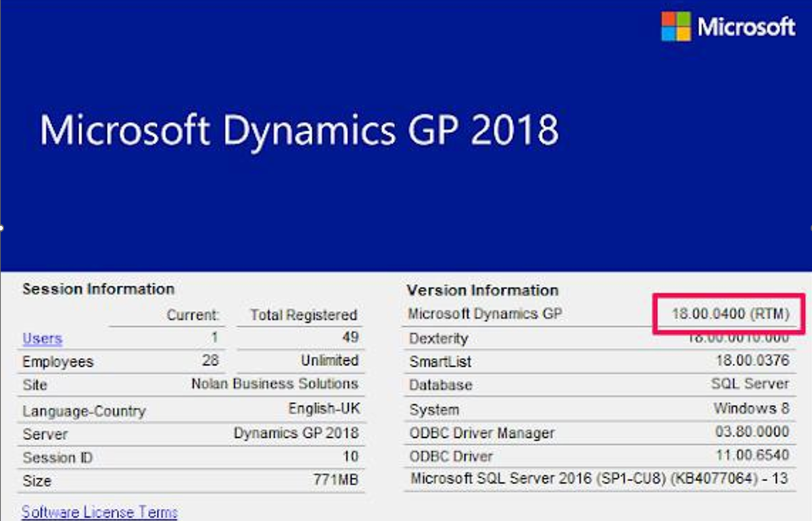Screen dimensions: 812x521
Task: Open Software License Terms link
Action: 99,512
